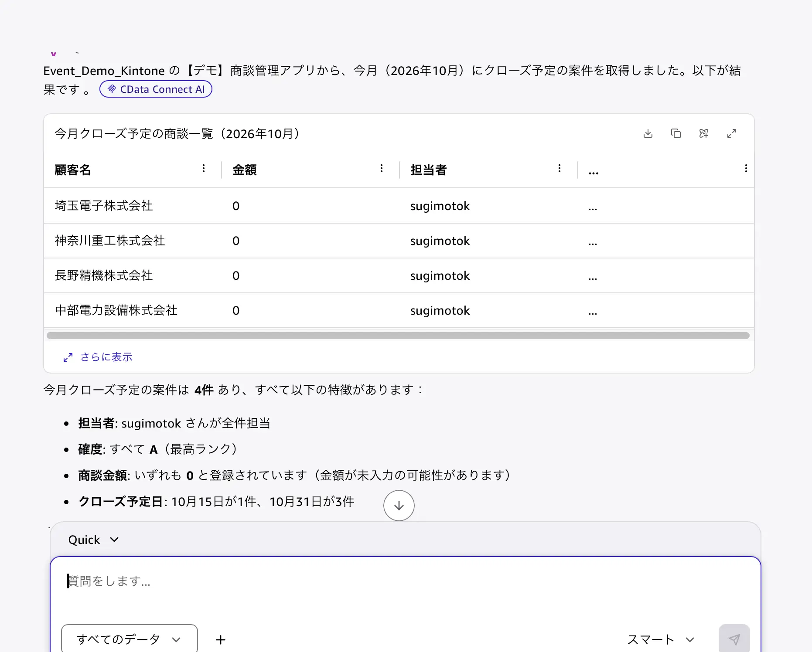Click the expand arrows icon beside さらに表示
The width and height of the screenshot is (812, 652).
[x=68, y=357]
